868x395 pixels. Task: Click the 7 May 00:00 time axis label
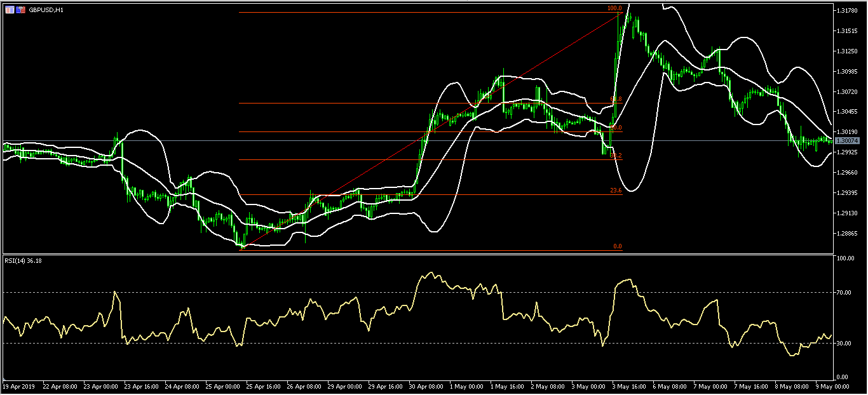pyautogui.click(x=711, y=385)
